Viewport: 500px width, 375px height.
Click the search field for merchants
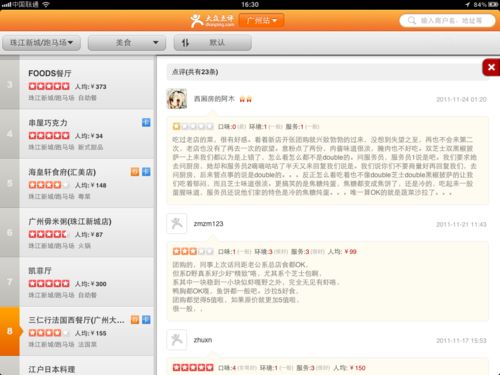tap(448, 21)
